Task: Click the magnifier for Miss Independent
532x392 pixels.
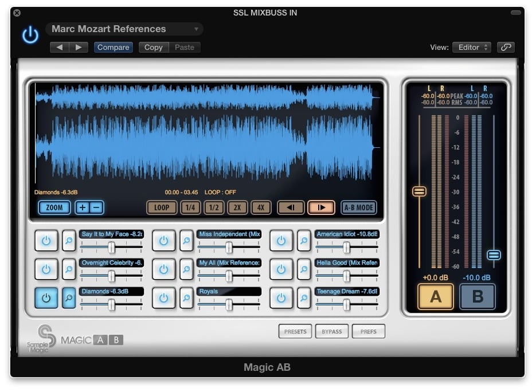Action: coord(186,241)
